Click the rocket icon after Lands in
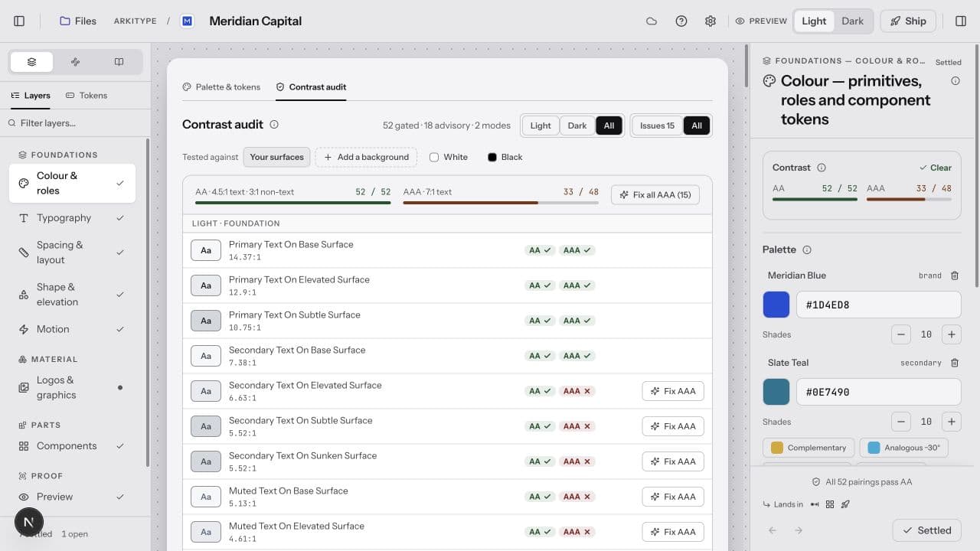Screen dimensions: 980x551 coord(845,504)
